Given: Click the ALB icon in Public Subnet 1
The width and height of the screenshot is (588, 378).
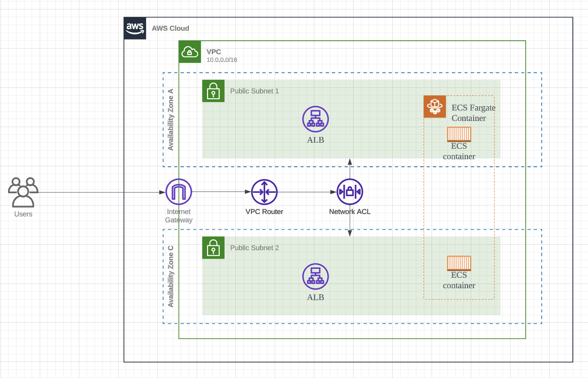Looking at the screenshot, I should coord(316,119).
